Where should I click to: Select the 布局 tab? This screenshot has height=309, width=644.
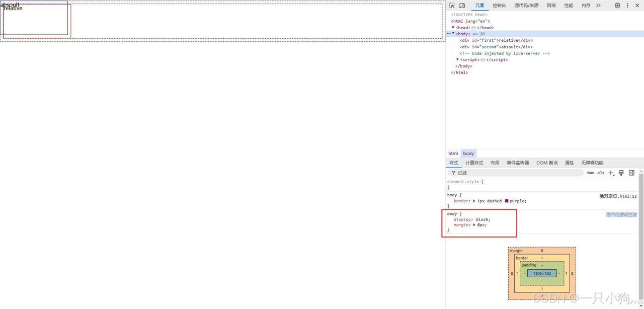point(495,163)
